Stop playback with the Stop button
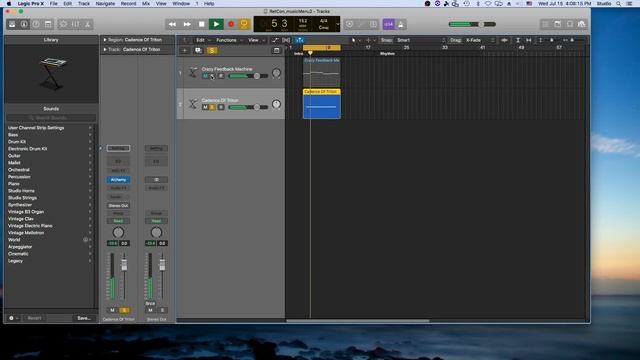The image size is (640, 360). 202,24
